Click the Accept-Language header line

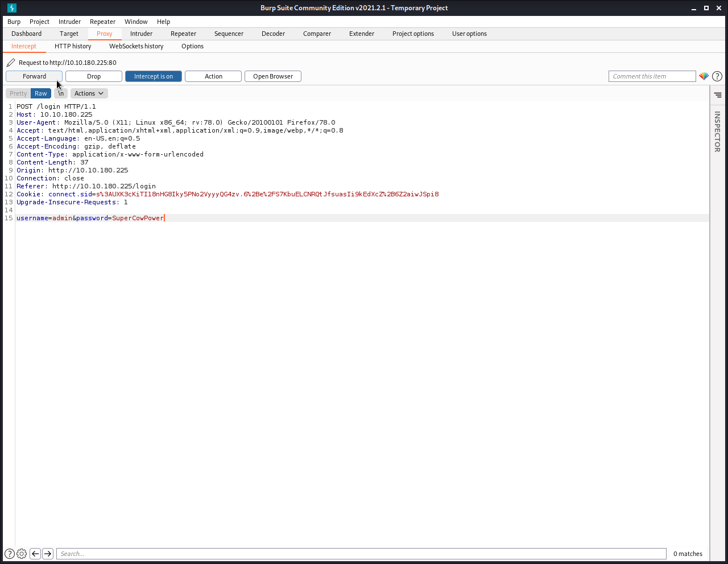pos(78,138)
